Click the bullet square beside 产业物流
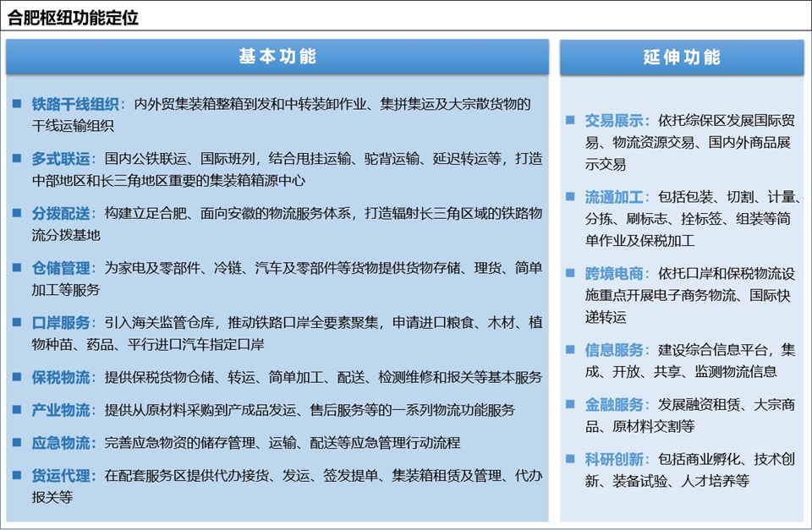 pyautogui.click(x=17, y=409)
